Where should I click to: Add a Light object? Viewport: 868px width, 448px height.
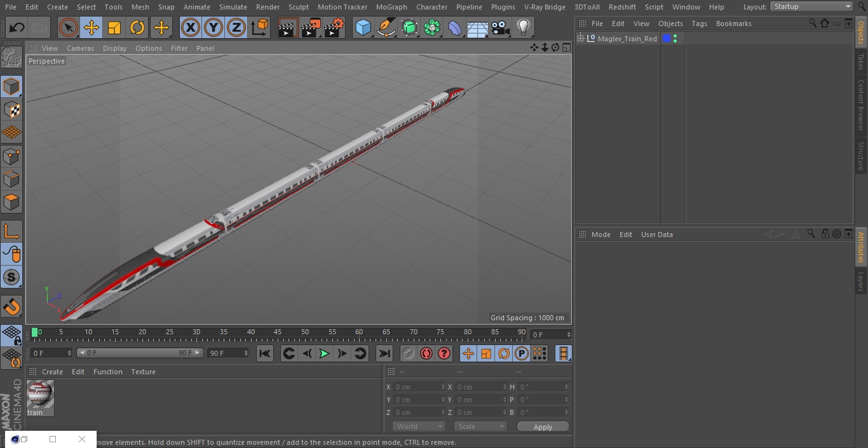pos(524,27)
